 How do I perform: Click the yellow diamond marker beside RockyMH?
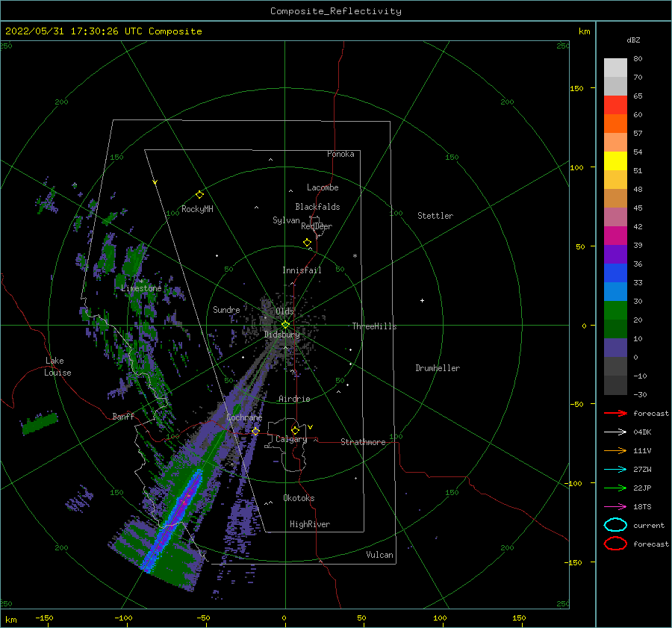coord(199,195)
